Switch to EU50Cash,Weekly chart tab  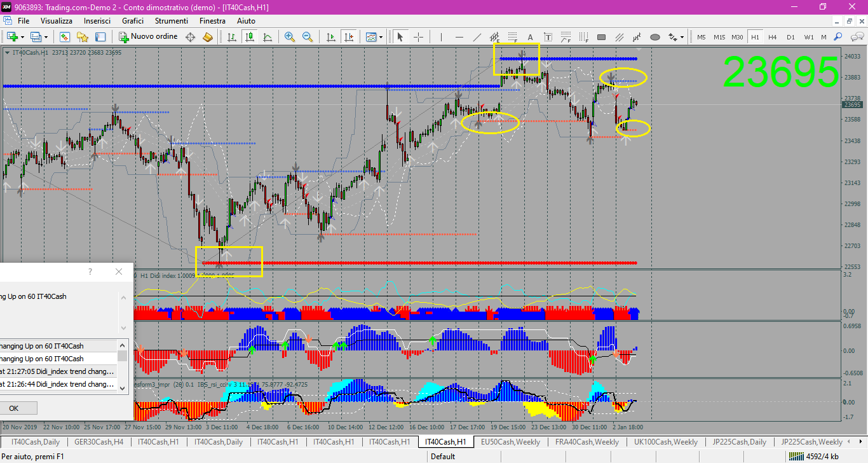coord(510,442)
